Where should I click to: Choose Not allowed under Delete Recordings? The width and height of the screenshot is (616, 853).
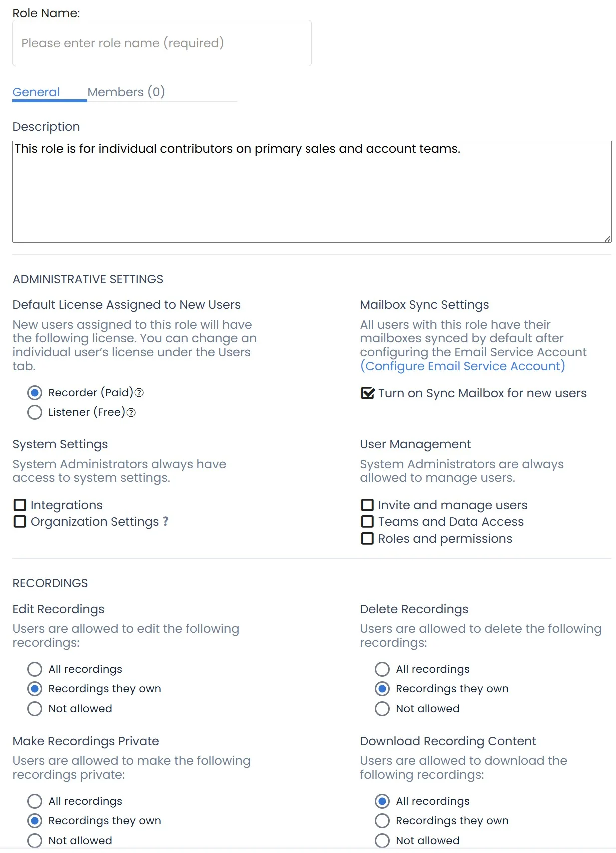pos(382,709)
